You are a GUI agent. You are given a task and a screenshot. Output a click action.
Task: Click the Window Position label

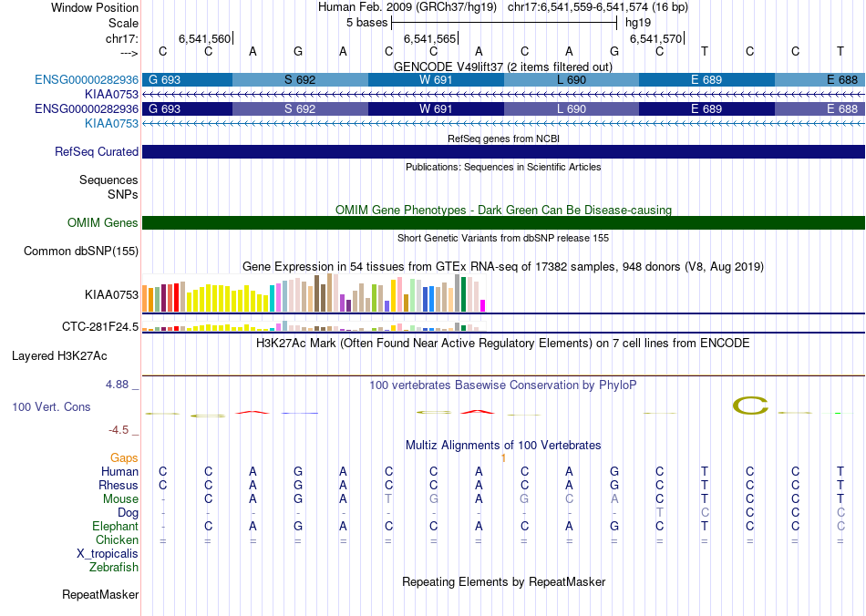(x=95, y=7)
